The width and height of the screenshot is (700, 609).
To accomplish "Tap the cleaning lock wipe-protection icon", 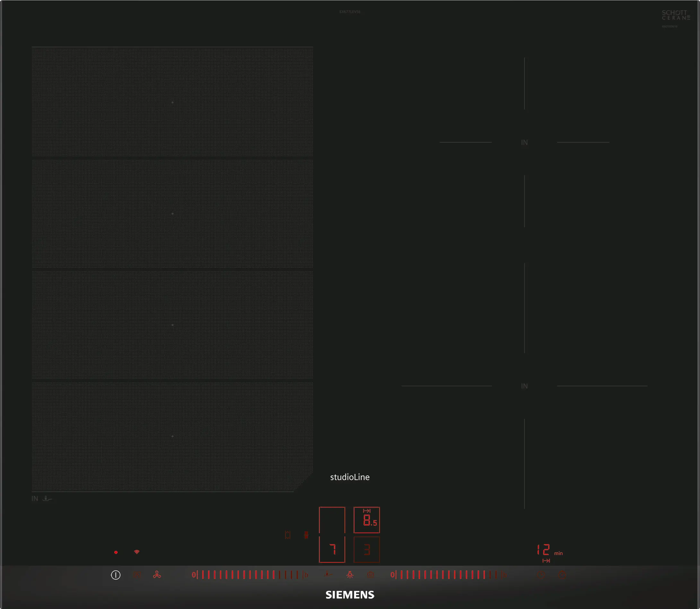I will tap(370, 575).
